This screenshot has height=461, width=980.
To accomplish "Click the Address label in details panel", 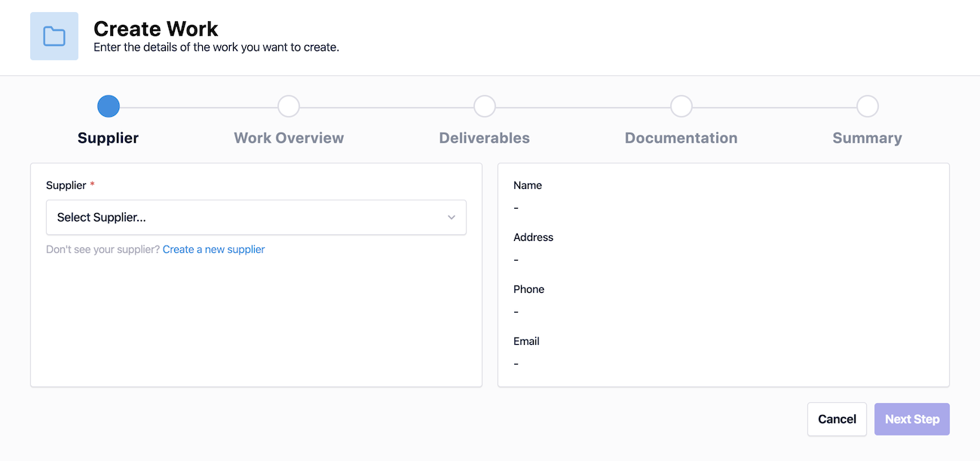I will click(534, 237).
